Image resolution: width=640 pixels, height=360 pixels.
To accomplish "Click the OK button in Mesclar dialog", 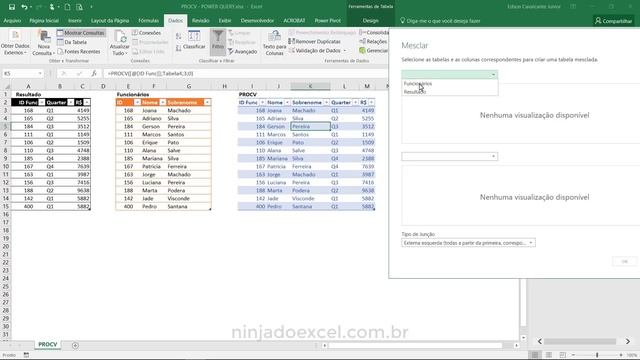I will click(x=624, y=261).
